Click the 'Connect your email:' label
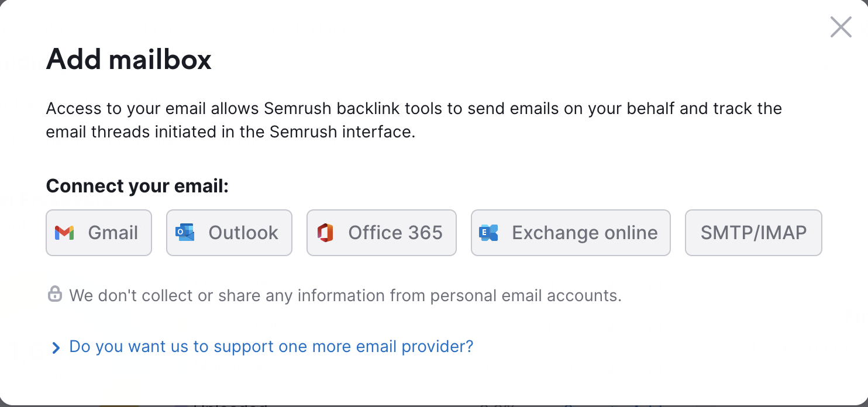This screenshot has height=407, width=868. click(137, 186)
